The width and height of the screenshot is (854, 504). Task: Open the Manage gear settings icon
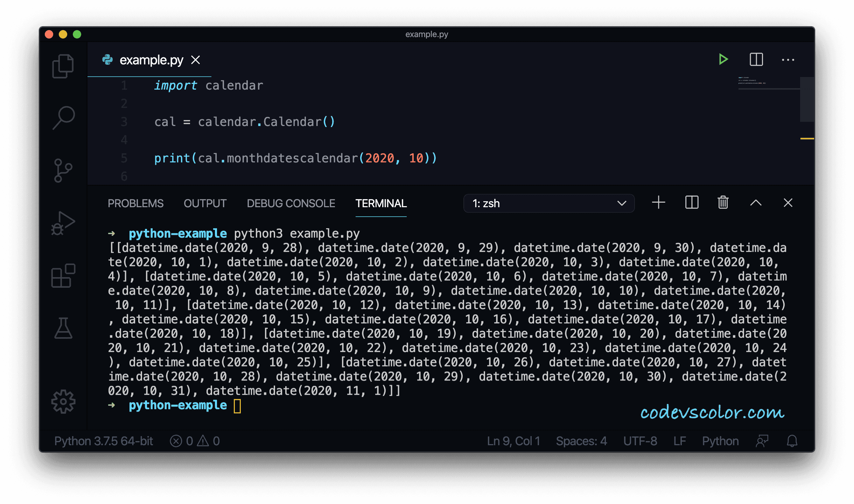pos(63,401)
